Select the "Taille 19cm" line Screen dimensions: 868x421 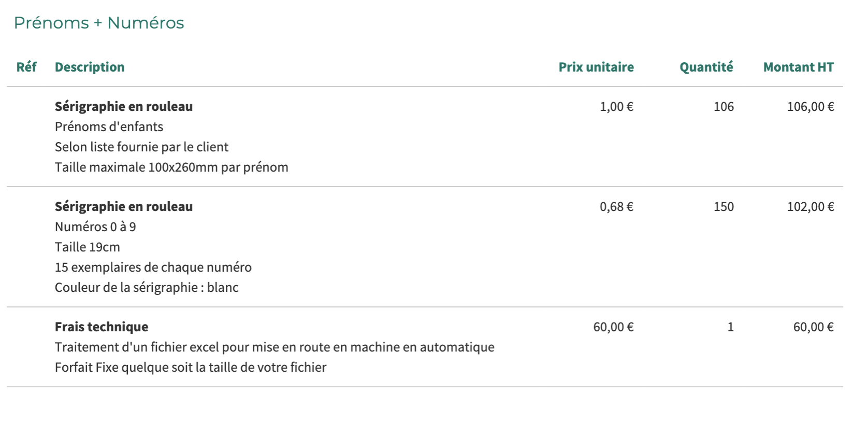pos(88,247)
